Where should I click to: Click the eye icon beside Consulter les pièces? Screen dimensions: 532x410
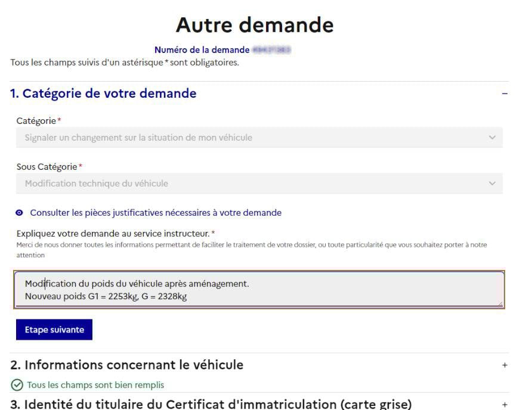click(20, 213)
